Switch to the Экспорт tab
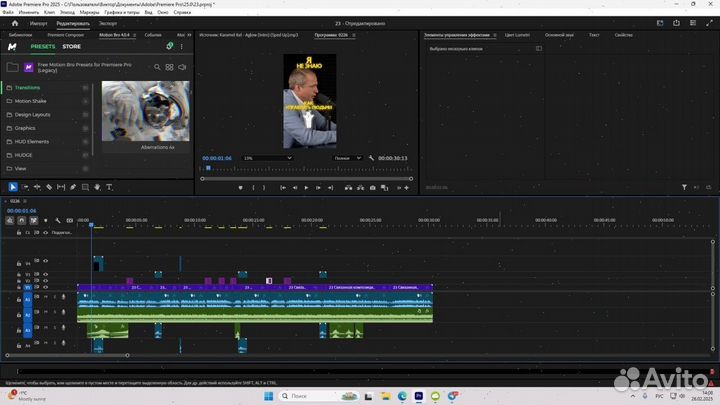Viewport: 720px width, 405px height. [x=108, y=23]
